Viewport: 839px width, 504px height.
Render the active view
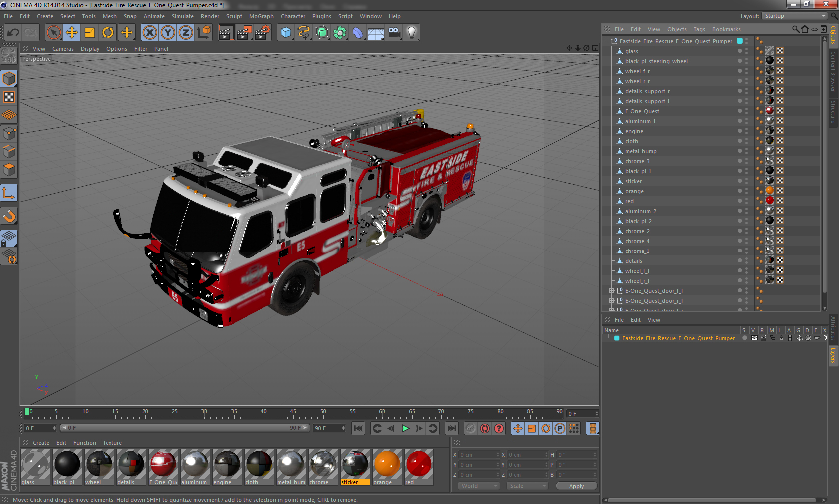[226, 33]
